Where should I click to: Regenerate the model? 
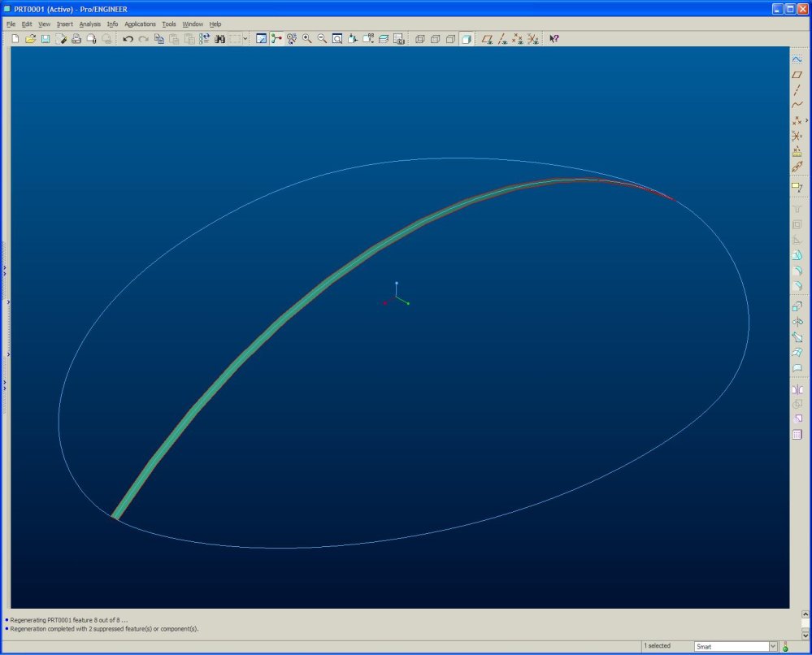pyautogui.click(x=205, y=39)
